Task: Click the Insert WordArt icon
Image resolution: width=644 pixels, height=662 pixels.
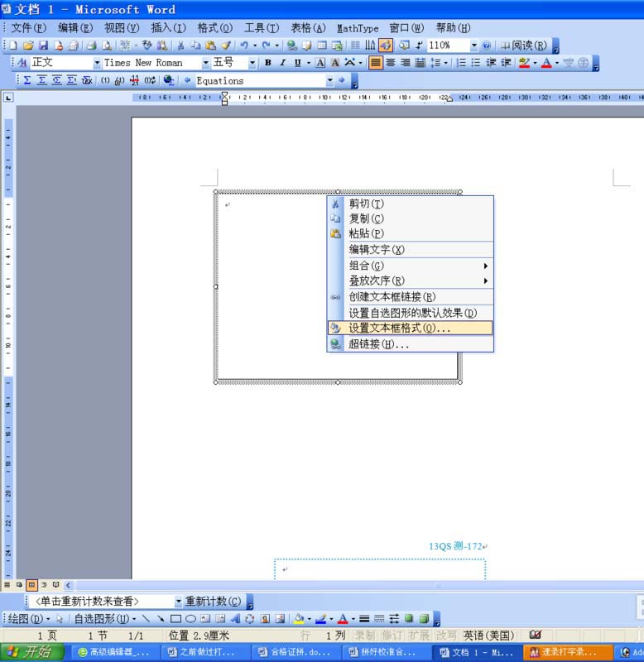Action: pyautogui.click(x=235, y=619)
